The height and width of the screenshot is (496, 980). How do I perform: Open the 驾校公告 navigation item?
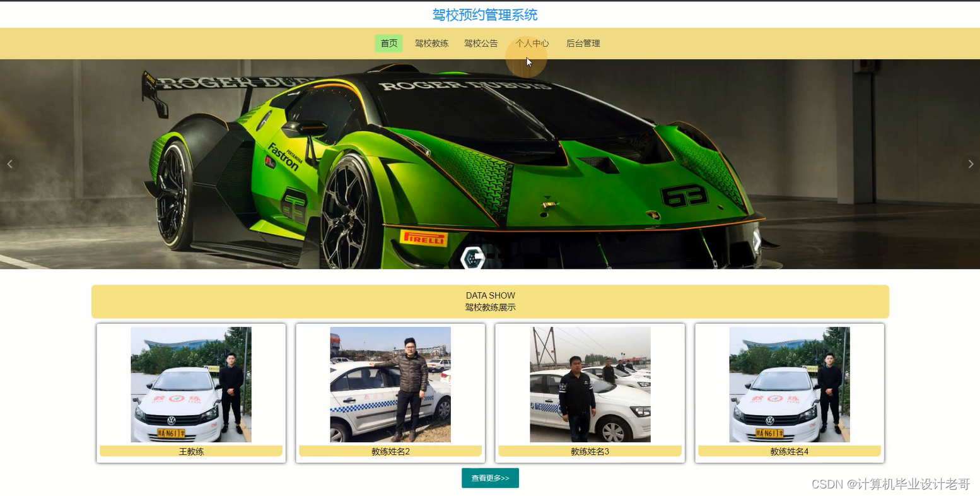pos(481,44)
